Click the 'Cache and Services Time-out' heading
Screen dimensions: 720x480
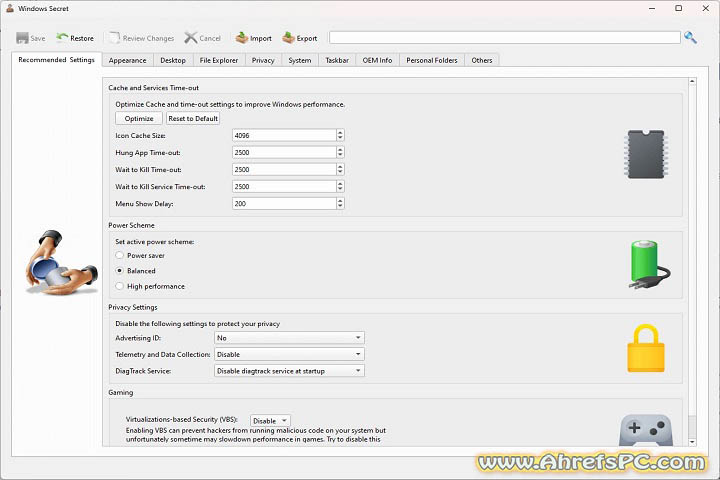point(153,87)
